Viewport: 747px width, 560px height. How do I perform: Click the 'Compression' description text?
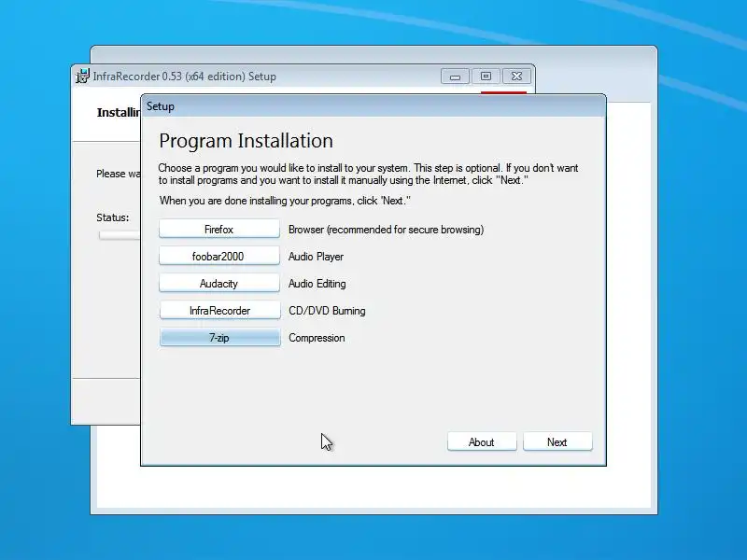click(x=317, y=338)
